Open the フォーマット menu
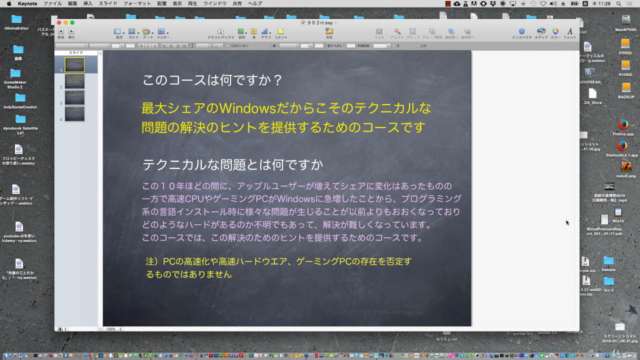Viewport: 640px width, 360px height. pos(137,4)
